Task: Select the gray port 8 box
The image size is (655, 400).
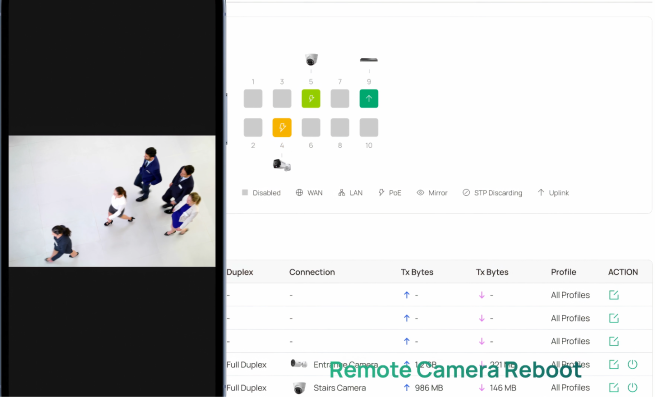Action: 340,127
